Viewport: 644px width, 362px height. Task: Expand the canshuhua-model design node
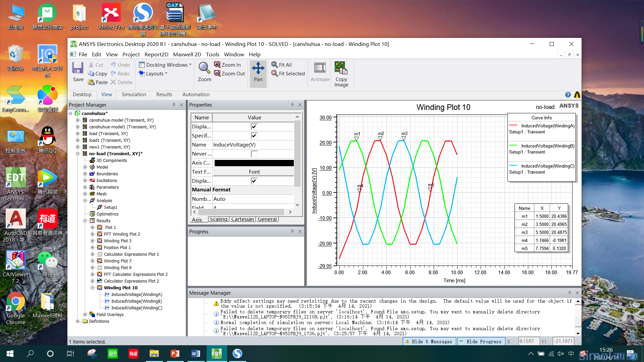[x=77, y=120]
